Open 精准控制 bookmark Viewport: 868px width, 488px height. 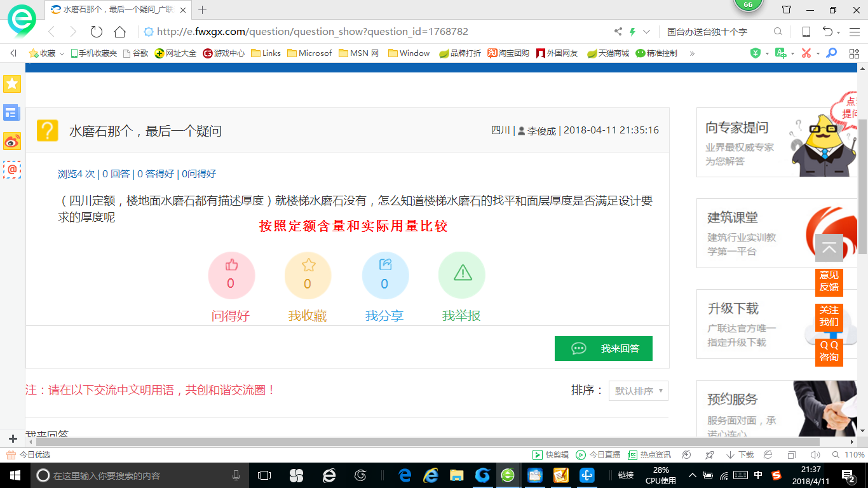[x=656, y=53]
